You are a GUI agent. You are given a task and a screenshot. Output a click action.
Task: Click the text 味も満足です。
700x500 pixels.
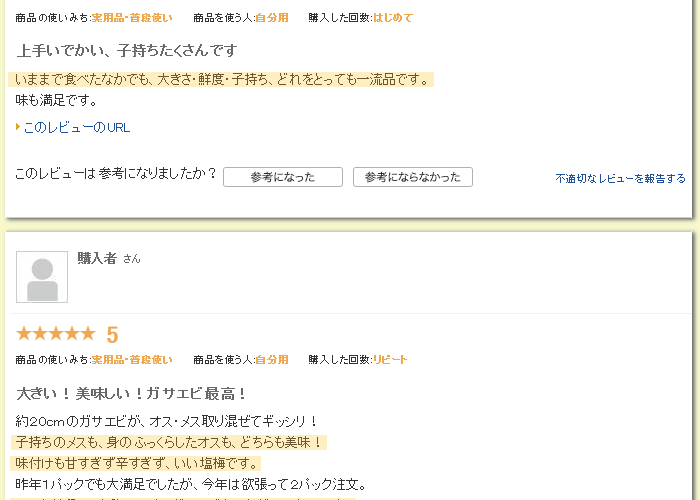(x=56, y=100)
